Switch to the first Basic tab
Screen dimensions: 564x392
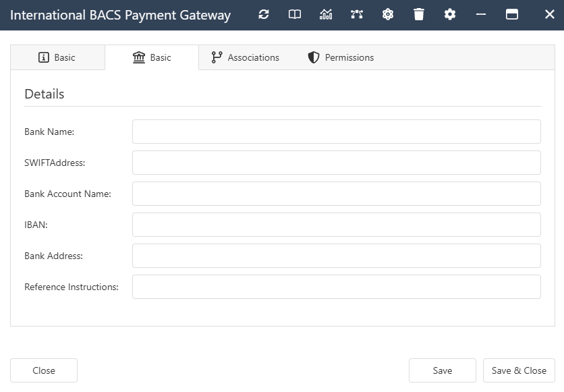(x=58, y=57)
